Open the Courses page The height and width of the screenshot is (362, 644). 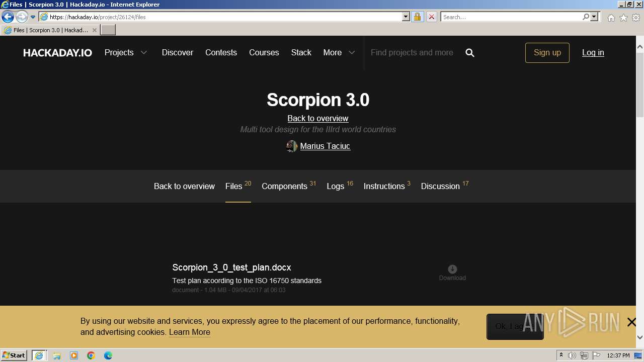264,52
